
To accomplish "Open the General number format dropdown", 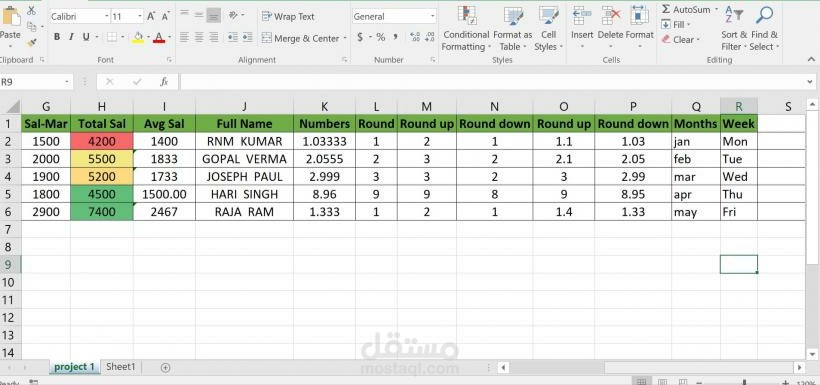I will click(432, 17).
